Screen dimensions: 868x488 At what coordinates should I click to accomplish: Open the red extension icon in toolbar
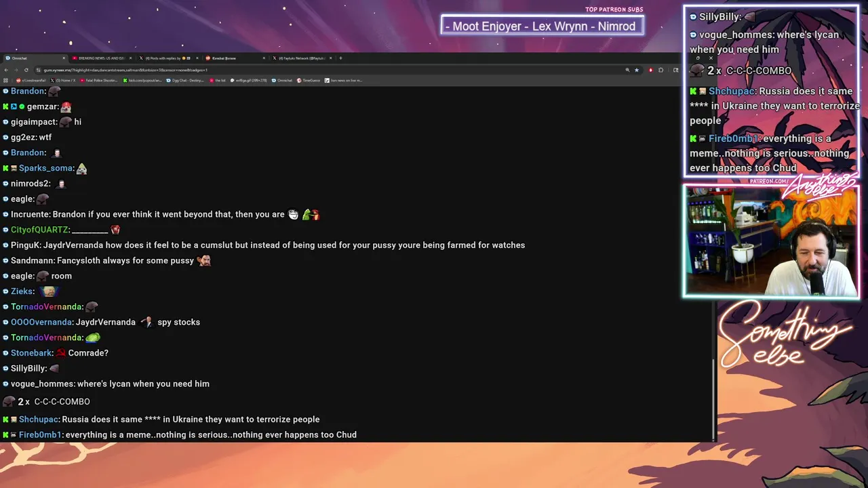[650, 70]
